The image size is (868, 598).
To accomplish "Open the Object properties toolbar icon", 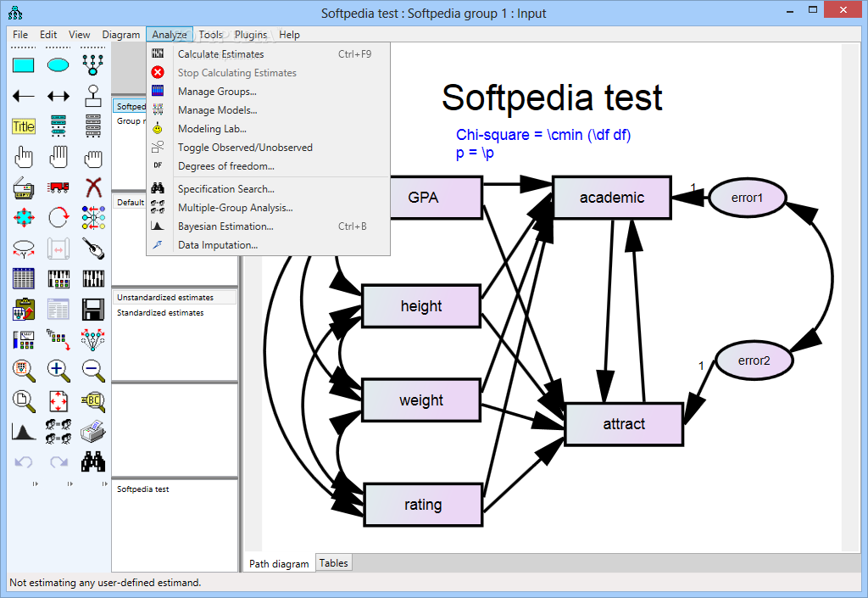I will coord(23,339).
